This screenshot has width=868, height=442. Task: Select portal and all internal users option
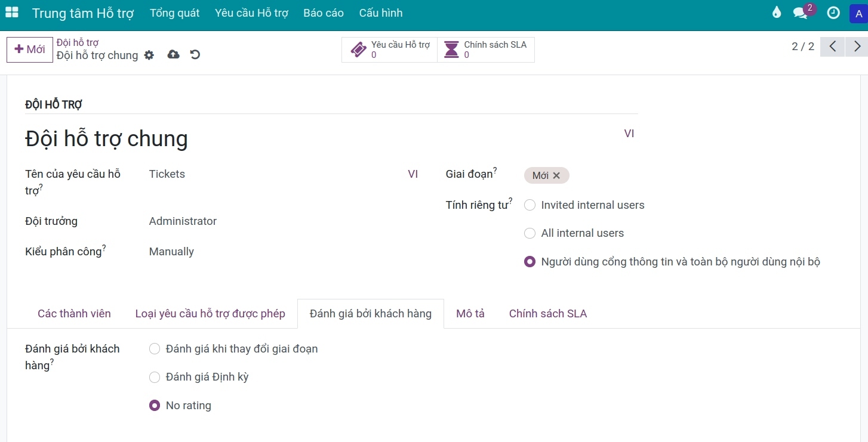coord(530,262)
